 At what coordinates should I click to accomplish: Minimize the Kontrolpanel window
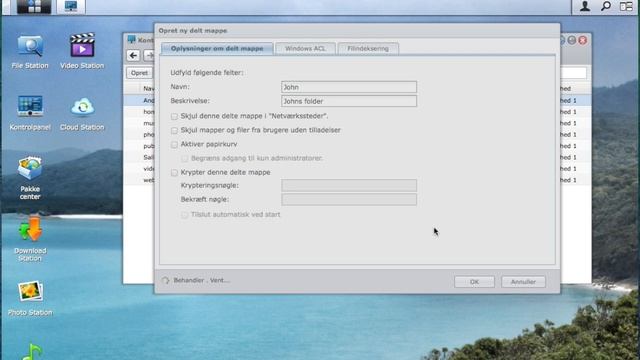click(x=572, y=40)
